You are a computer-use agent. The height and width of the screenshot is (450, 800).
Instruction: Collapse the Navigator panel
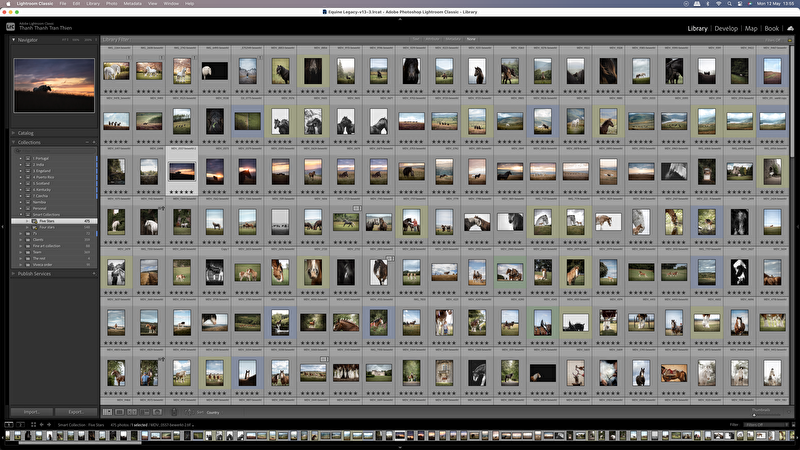pos(13,40)
